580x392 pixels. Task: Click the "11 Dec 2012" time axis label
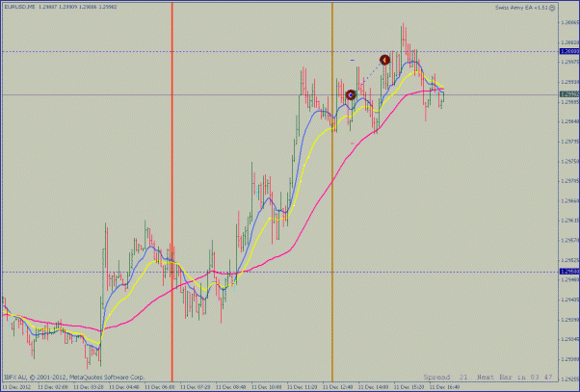click(x=17, y=387)
